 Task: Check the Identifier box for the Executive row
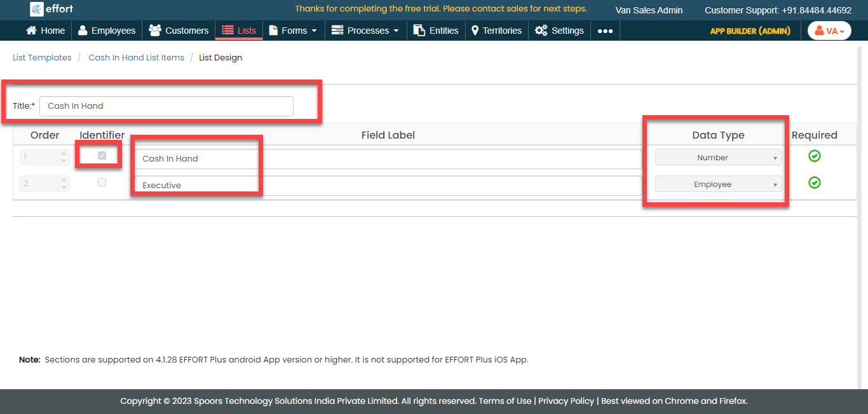tap(102, 183)
